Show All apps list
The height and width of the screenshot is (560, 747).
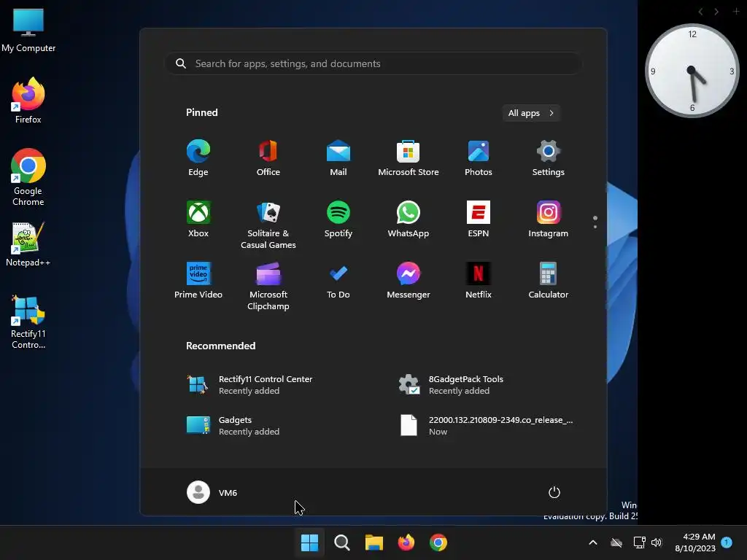(x=531, y=113)
